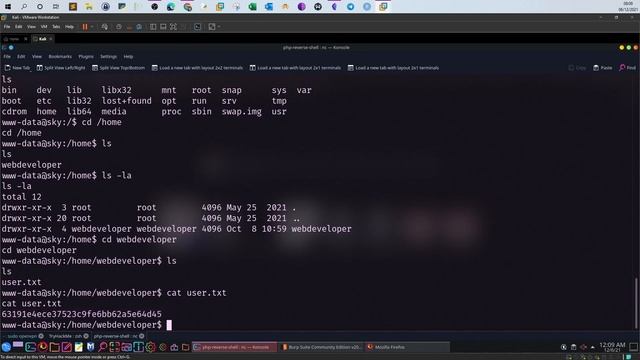Click New Tab in Konsole toolbar
This screenshot has width=640, height=360.
pos(17,68)
